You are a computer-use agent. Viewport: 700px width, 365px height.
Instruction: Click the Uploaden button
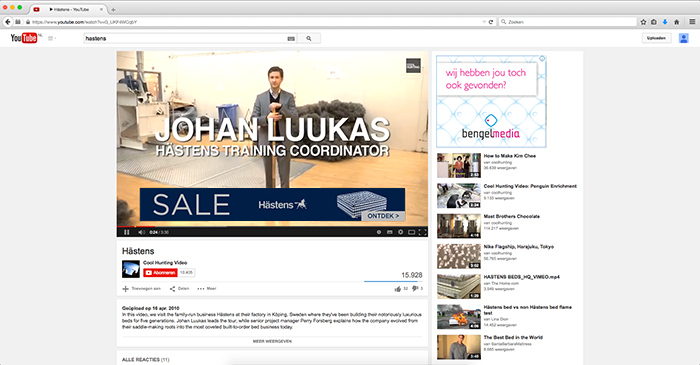pyautogui.click(x=656, y=38)
